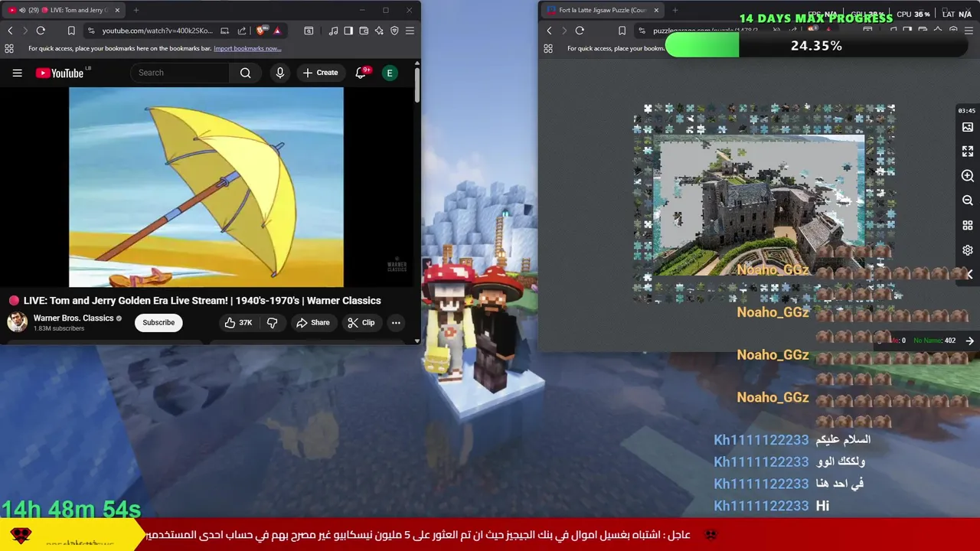Image resolution: width=980 pixels, height=551 pixels.
Task: Open Brave VPN shield icon
Action: (x=394, y=31)
